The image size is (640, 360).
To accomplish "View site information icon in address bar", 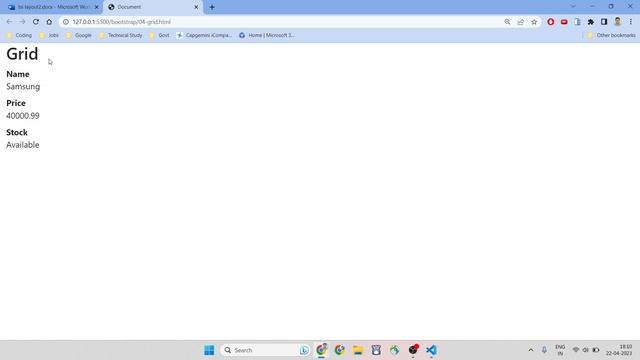I will pyautogui.click(x=65, y=22).
